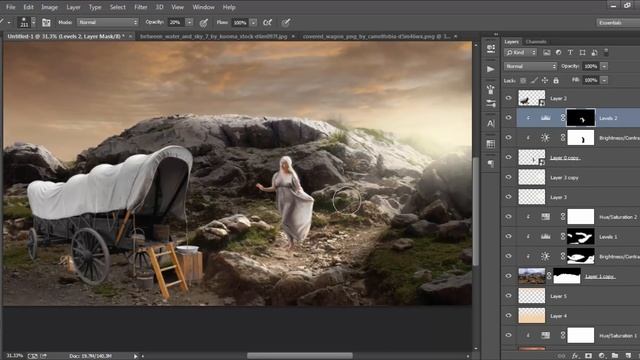Click the Lock position icon

tap(544, 80)
